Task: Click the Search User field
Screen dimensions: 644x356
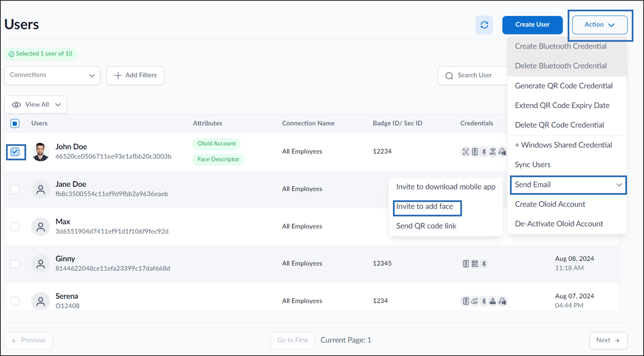Action: 473,75
